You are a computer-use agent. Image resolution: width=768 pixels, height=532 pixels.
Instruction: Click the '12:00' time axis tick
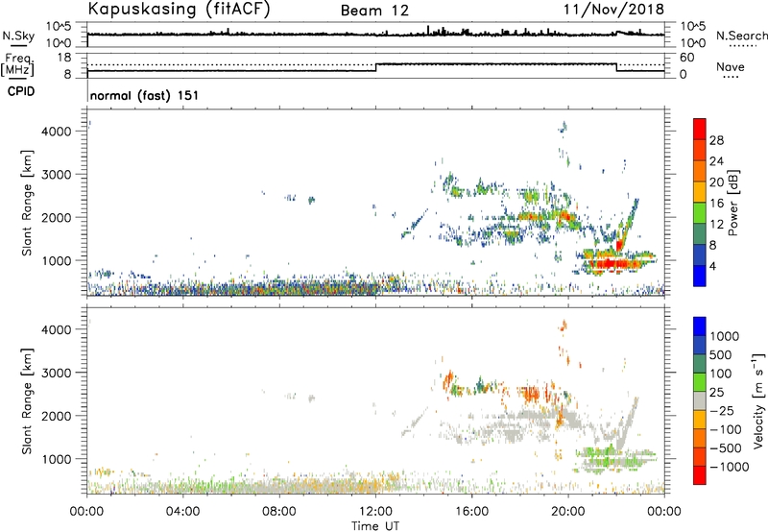pos(375,512)
